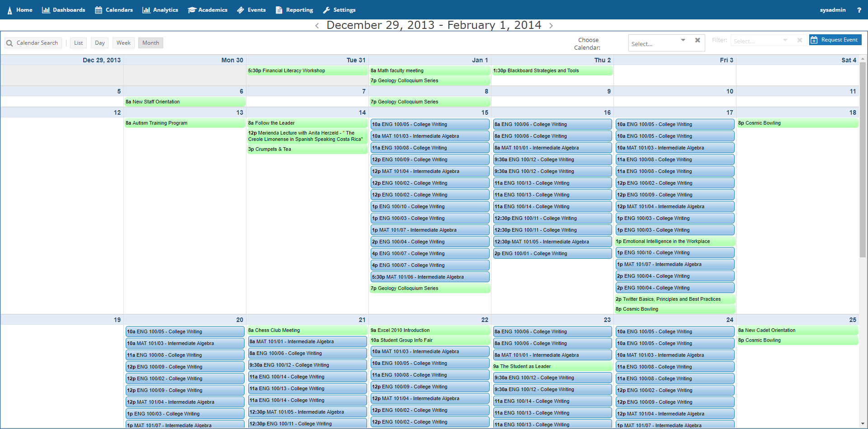Go to the next month with right arrow
Image resolution: width=868 pixels, height=429 pixels.
pos(551,26)
